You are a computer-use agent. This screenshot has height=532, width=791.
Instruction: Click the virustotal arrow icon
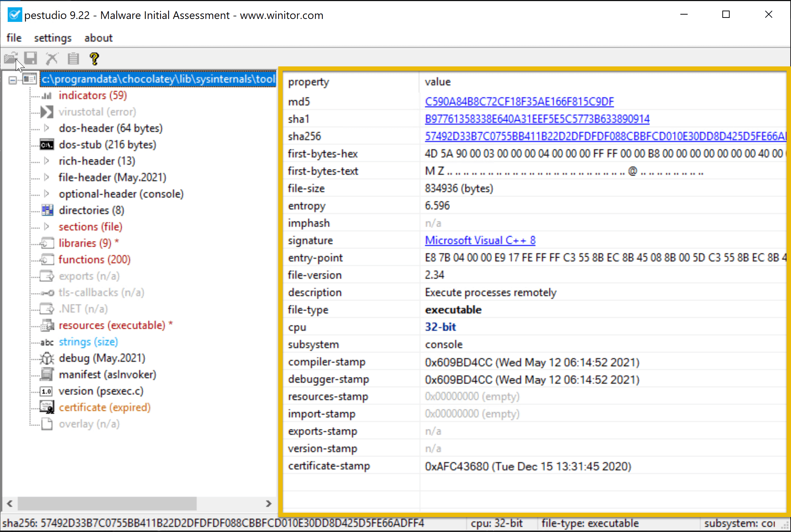coord(47,112)
